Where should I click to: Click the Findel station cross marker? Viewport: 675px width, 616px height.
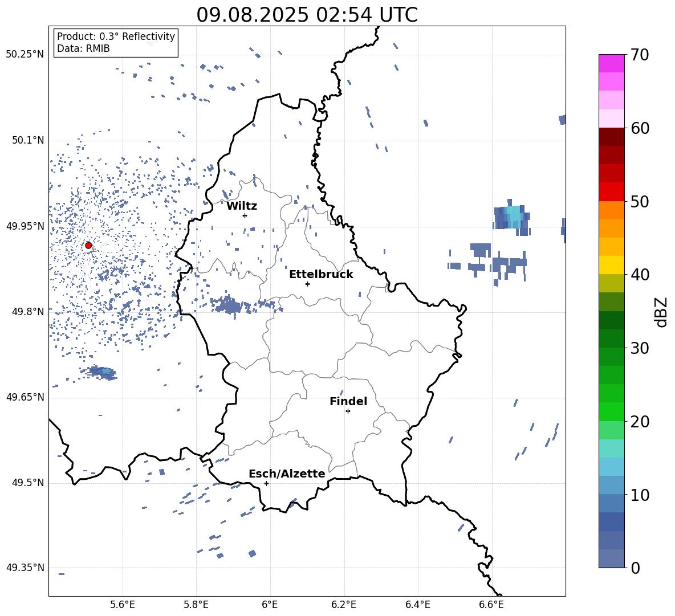pos(348,411)
